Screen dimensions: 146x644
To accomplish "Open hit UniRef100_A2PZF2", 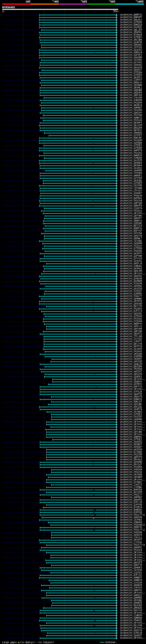I will point(131,55).
